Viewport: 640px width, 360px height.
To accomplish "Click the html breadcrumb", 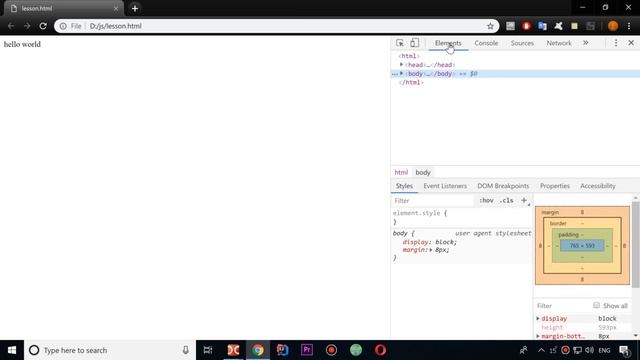I will (401, 172).
